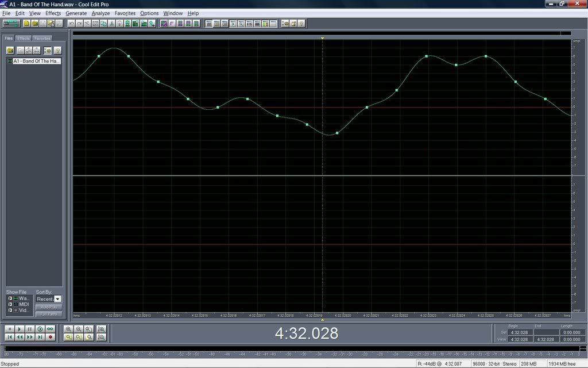588x368 pixels.
Task: Toggle the Wave files Show File checkbox
Action: point(10,298)
